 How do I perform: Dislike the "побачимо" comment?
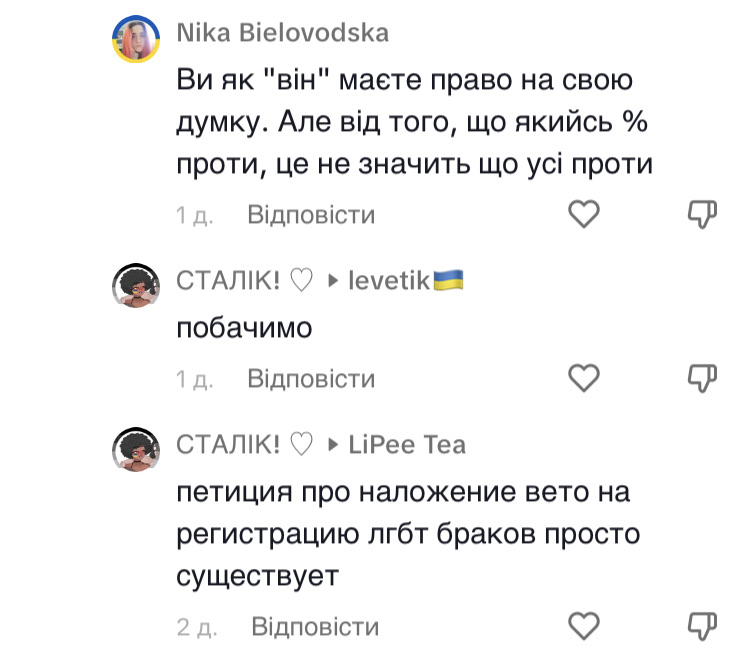(x=703, y=377)
